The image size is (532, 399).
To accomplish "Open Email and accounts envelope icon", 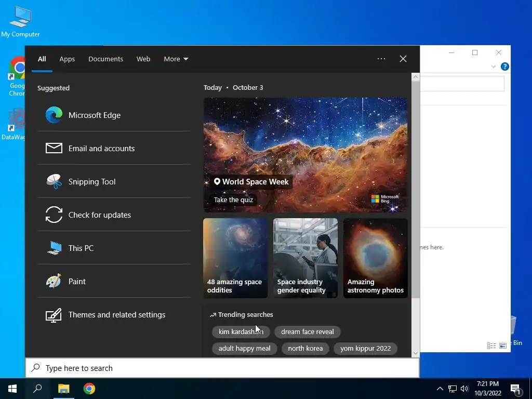I will coord(54,148).
